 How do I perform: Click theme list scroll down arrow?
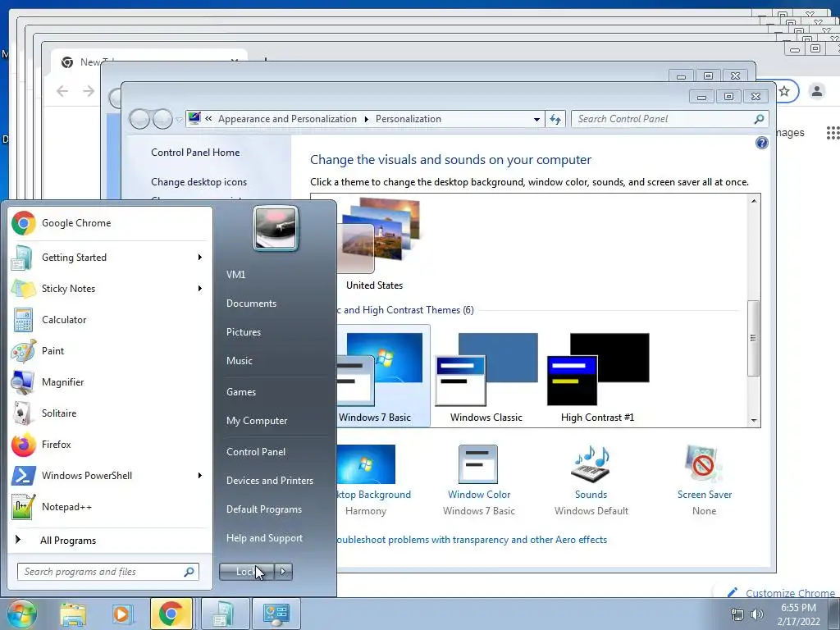click(754, 421)
